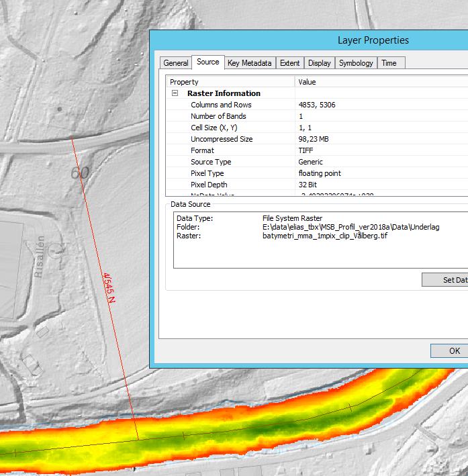The image size is (468, 476).
Task: Click the value 4853, 5306
Action: tap(317, 105)
